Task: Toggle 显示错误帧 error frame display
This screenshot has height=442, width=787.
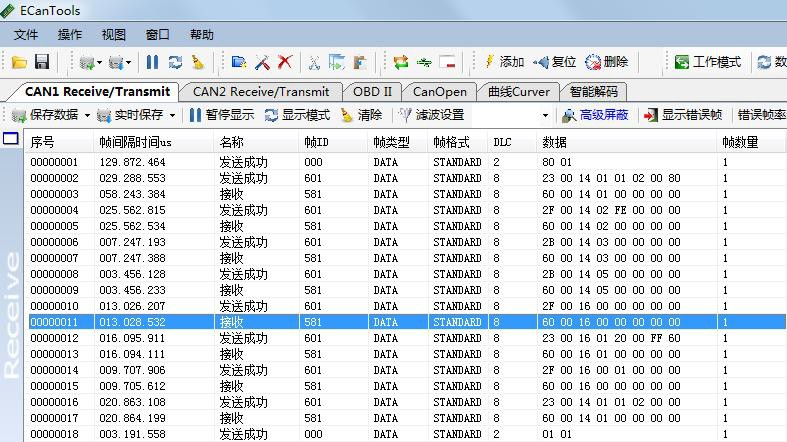Action: (x=681, y=115)
